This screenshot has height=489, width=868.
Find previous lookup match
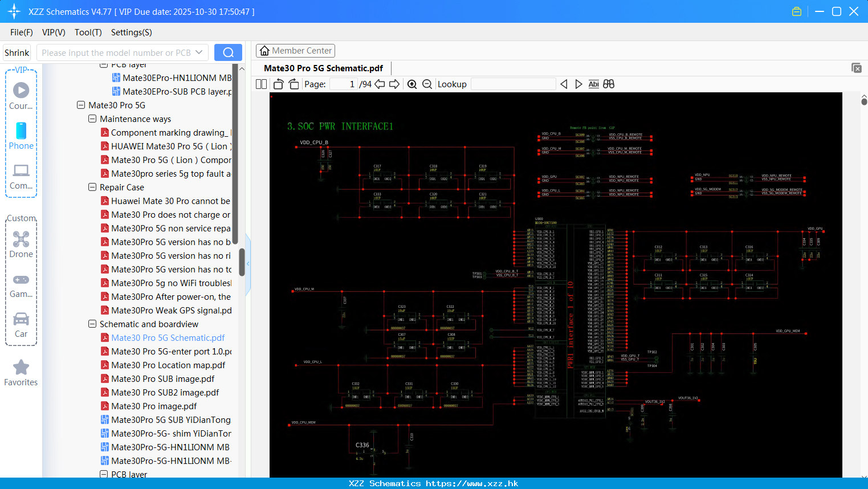(x=564, y=84)
